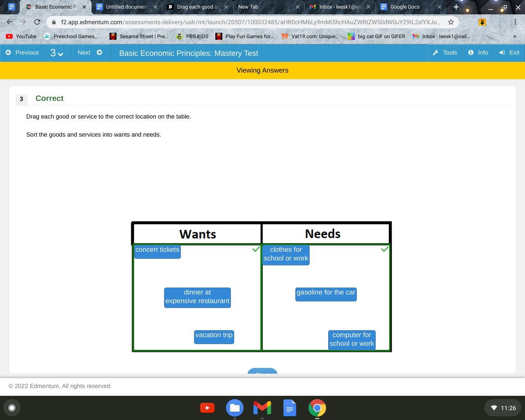
Task: Click the launcher circle button
Action: (12, 408)
